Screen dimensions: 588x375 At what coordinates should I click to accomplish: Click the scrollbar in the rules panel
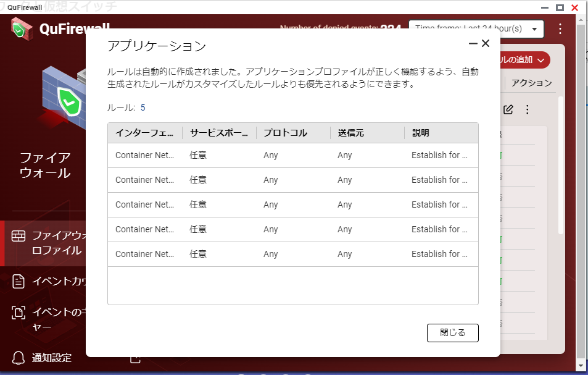click(x=561, y=165)
